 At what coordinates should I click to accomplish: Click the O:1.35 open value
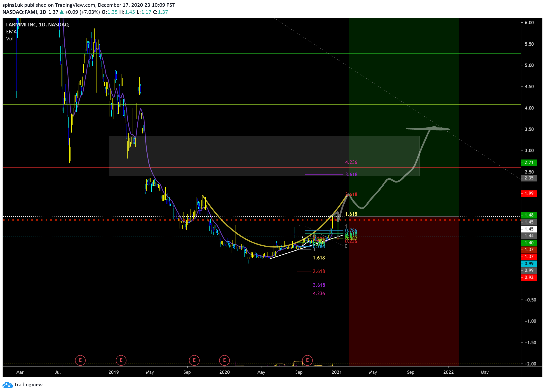(x=110, y=12)
